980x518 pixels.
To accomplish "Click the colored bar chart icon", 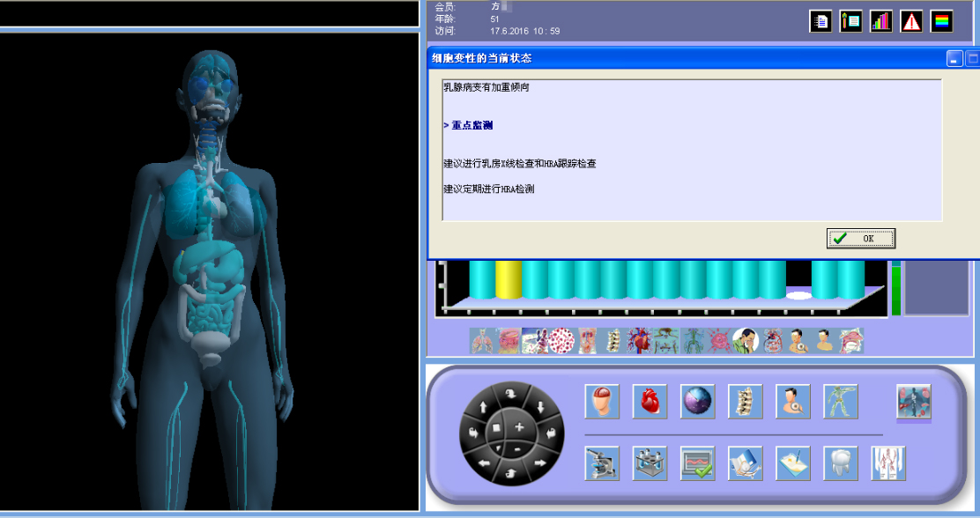I will 880,22.
